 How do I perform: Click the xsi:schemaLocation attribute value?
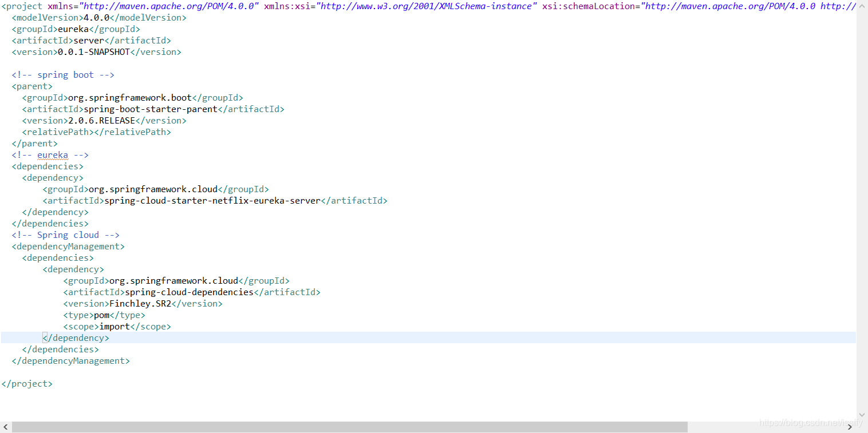(x=748, y=6)
